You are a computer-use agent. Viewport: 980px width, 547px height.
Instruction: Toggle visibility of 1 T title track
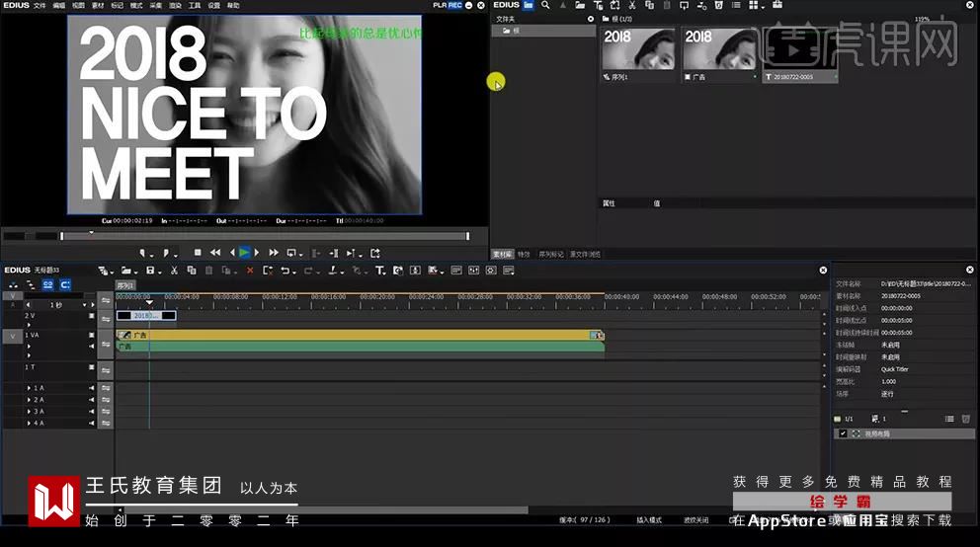(x=92, y=367)
